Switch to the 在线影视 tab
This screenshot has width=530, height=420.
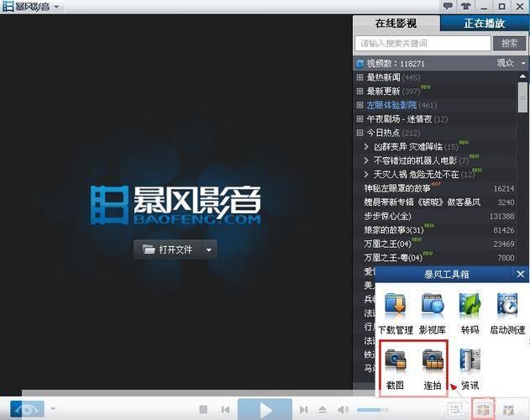tap(396, 23)
